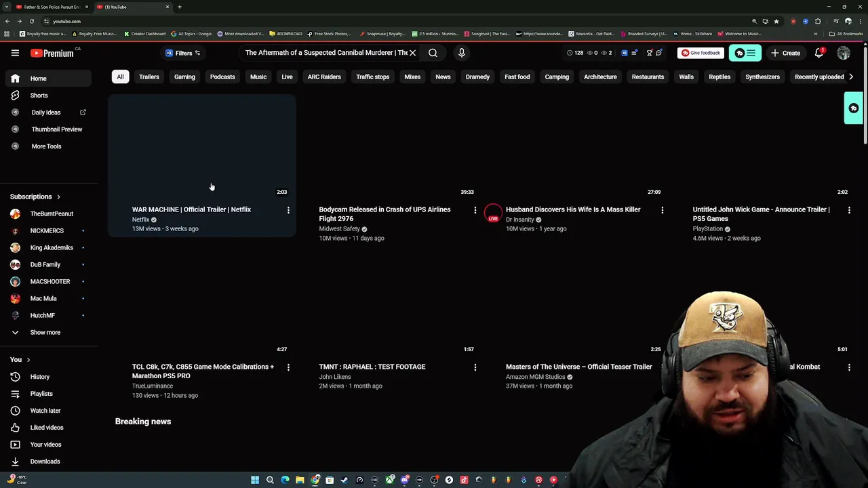Open the King Akademiks subscription

point(49,247)
